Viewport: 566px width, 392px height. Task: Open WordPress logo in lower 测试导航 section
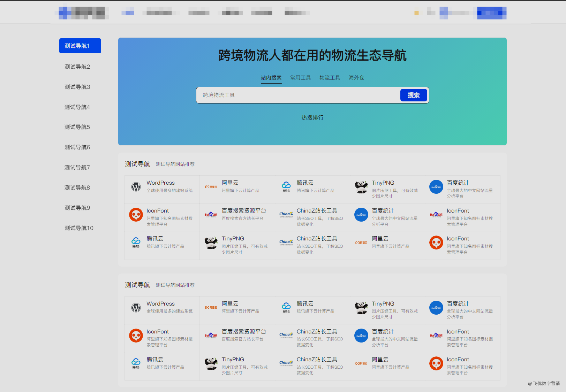(x=136, y=308)
